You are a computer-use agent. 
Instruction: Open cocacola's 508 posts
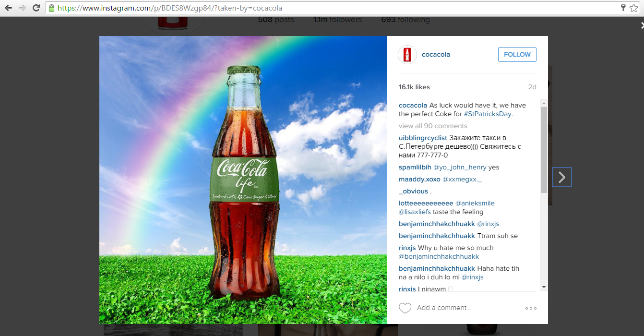coord(275,19)
